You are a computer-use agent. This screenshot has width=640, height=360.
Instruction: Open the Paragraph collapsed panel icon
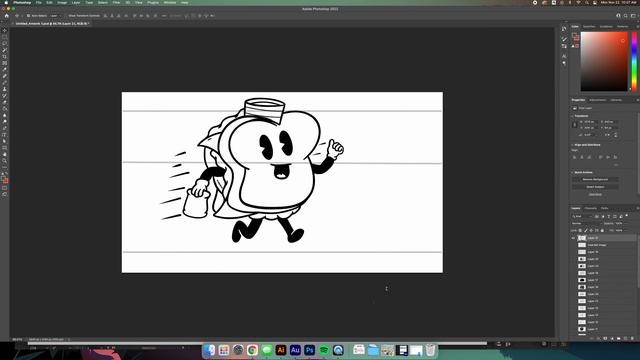564,63
